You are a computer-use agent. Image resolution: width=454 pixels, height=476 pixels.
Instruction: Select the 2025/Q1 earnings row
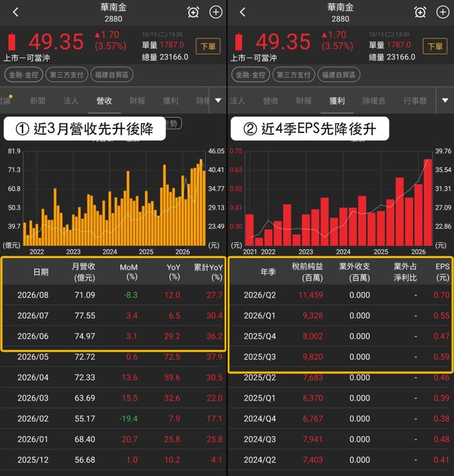341,398
